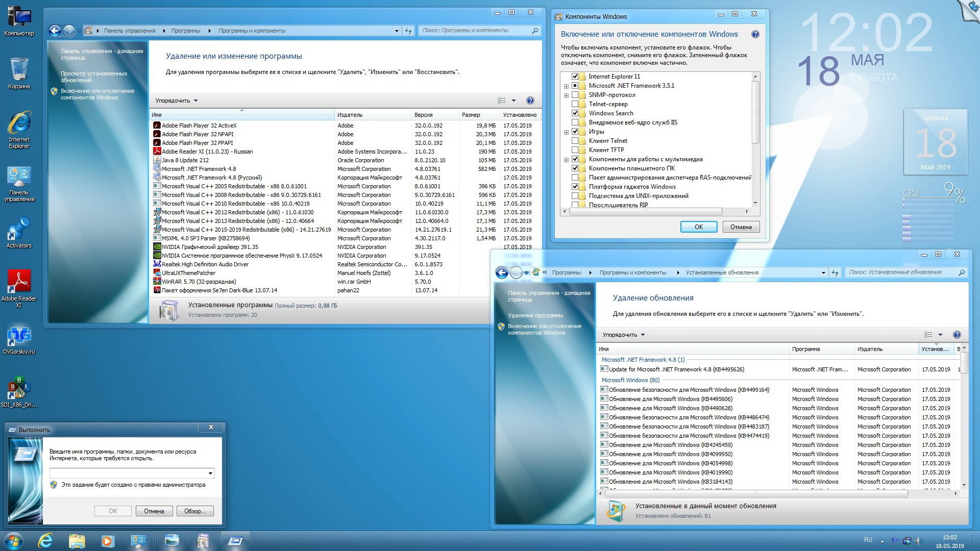
Task: Click Отмена in Компоненты Windows dialog
Action: point(741,227)
